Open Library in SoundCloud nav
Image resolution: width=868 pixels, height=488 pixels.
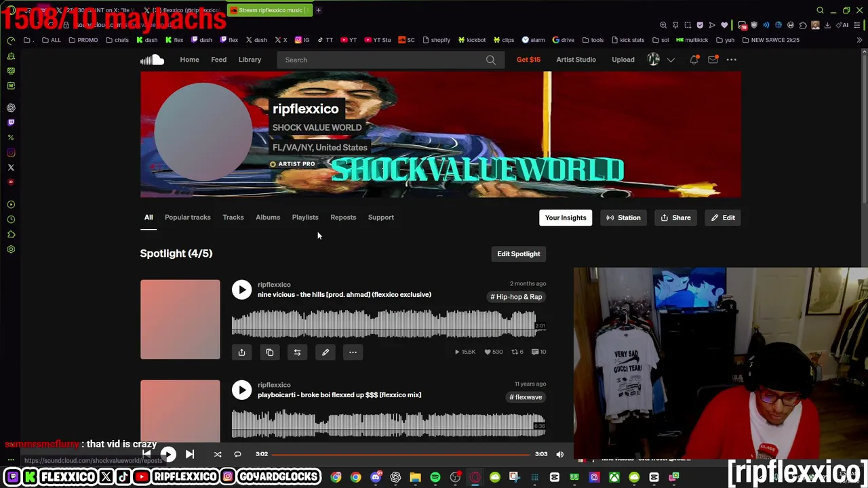point(250,60)
